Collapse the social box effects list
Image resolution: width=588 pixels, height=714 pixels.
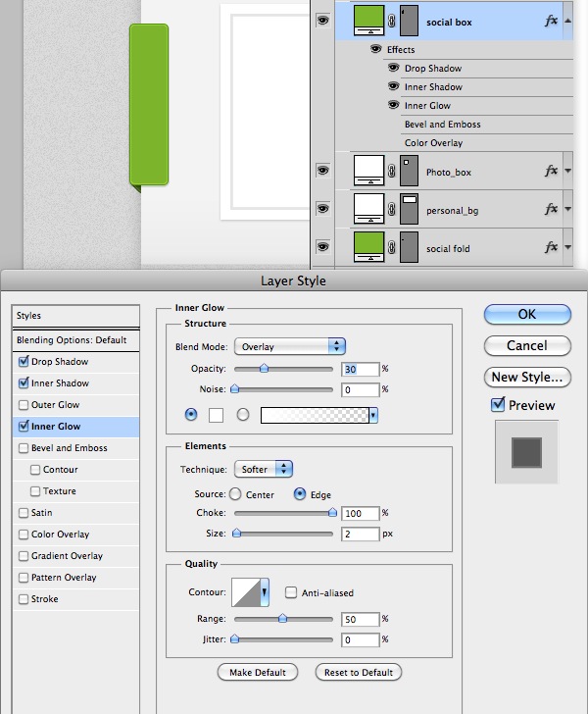pyautogui.click(x=567, y=21)
